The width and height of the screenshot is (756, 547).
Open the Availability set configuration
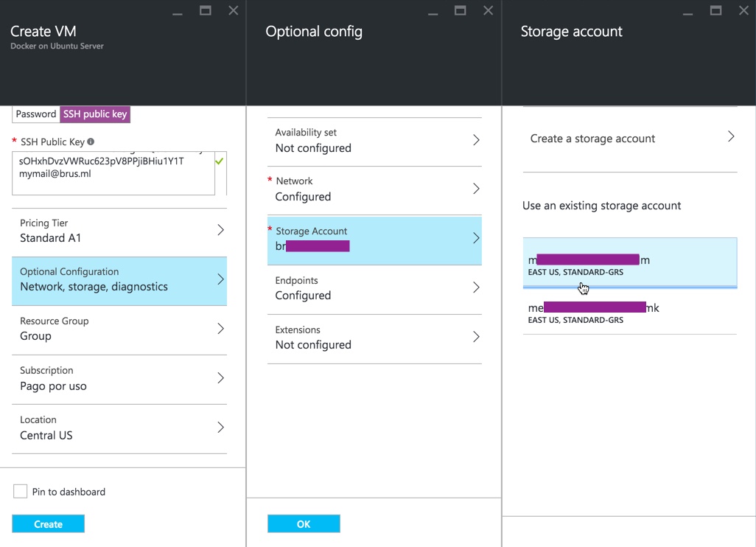coord(374,141)
